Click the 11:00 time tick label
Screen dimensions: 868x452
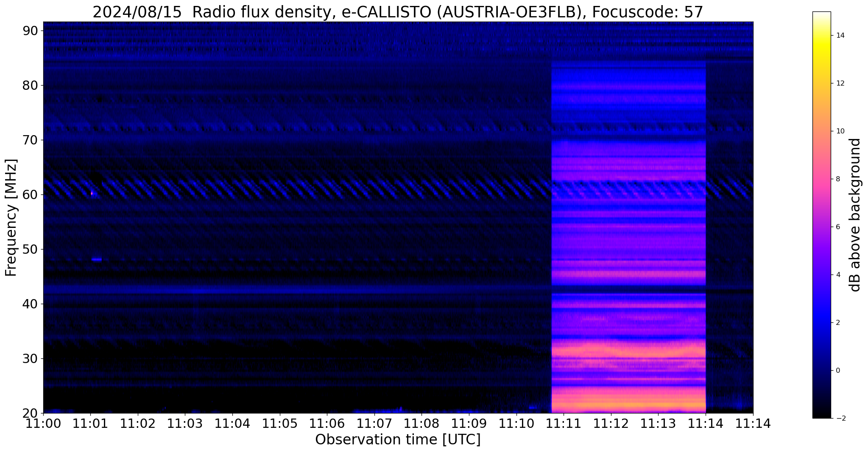[43, 423]
